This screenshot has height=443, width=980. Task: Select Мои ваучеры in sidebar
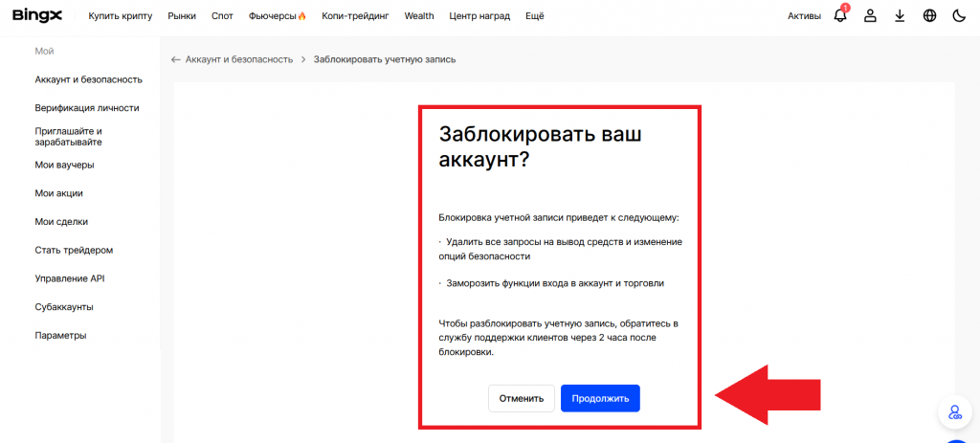pos(64,165)
